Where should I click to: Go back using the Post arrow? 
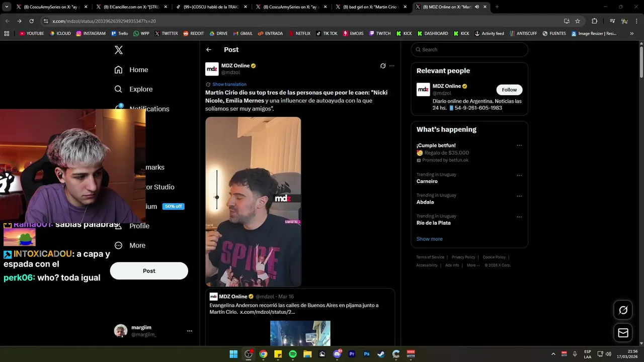tap(209, 50)
